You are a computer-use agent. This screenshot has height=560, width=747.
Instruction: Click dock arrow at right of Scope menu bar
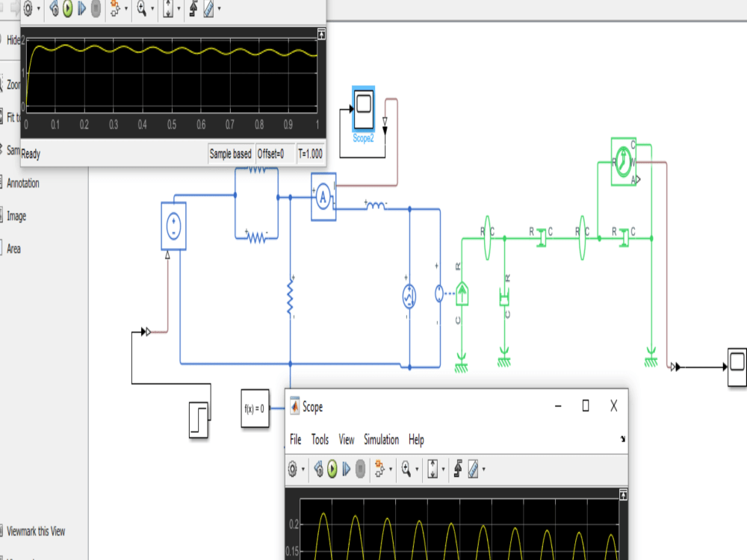[623, 439]
